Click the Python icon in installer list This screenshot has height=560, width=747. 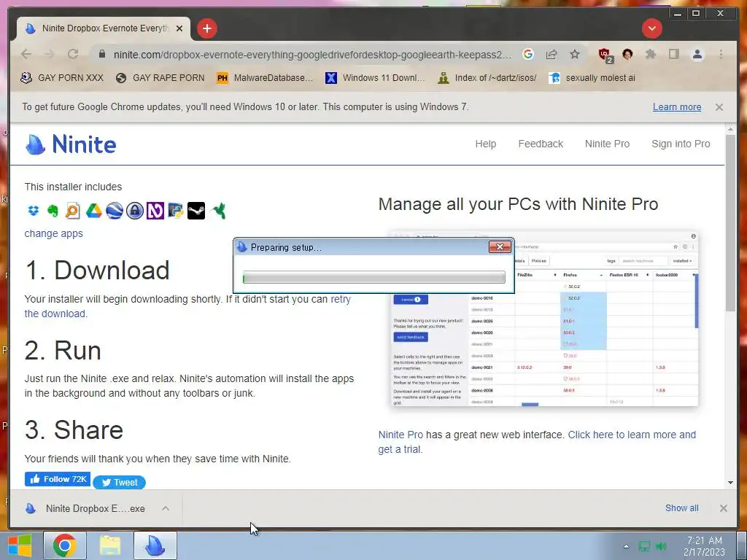175,211
